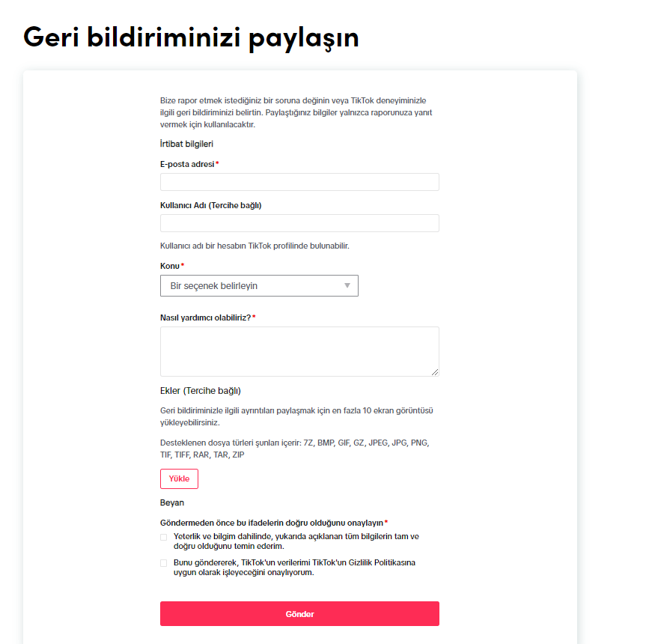
Task: Select the 'Nasıl yardımcı olabiliriz' text area
Action: [x=299, y=350]
